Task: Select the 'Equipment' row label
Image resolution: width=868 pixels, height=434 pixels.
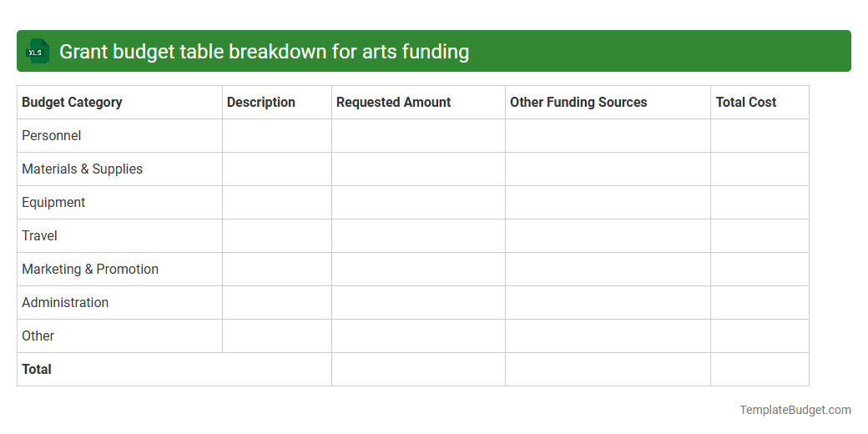Action: click(x=53, y=203)
